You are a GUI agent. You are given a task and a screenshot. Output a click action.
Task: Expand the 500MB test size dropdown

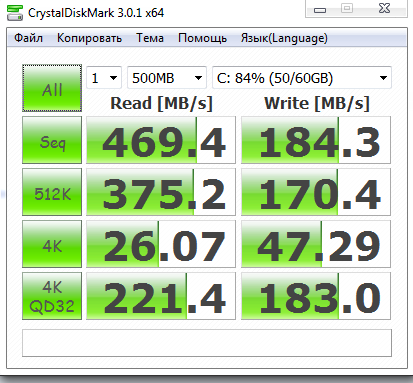tap(167, 78)
